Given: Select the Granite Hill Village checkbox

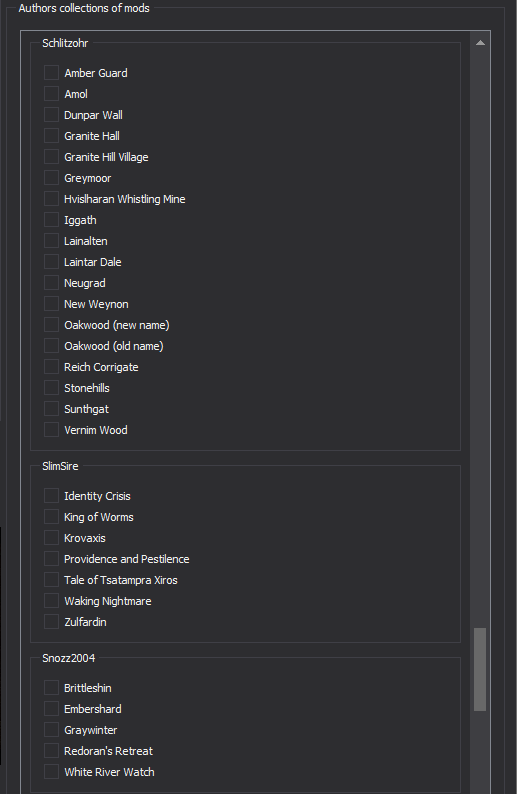Looking at the screenshot, I should pos(51,156).
